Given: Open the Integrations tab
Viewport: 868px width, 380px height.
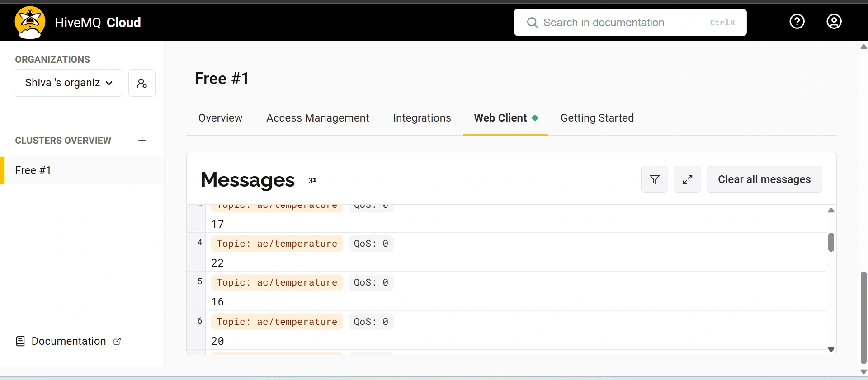Looking at the screenshot, I should pos(422,118).
